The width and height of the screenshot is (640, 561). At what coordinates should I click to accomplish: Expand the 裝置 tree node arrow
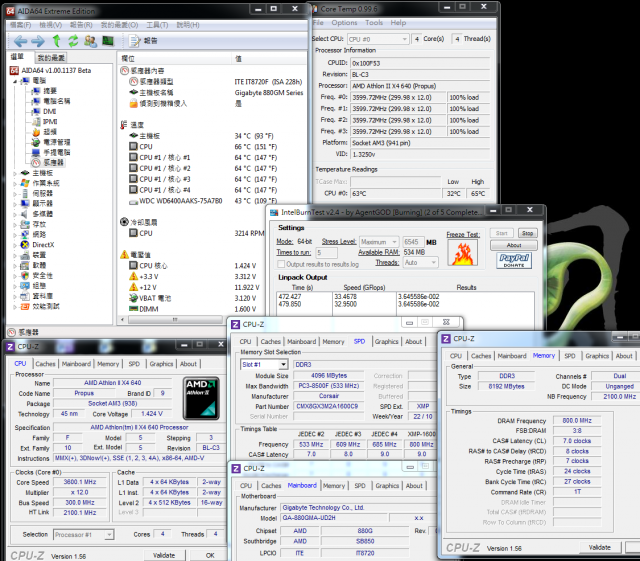(x=15, y=255)
